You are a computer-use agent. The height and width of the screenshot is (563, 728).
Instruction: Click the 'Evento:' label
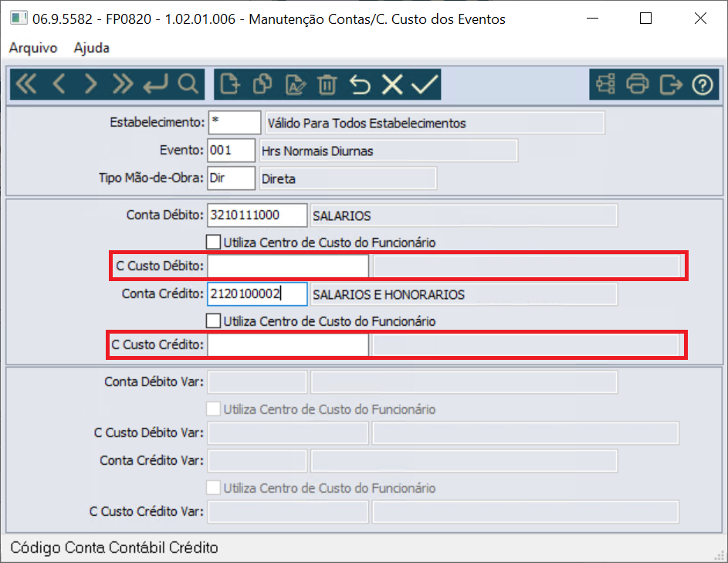181,150
